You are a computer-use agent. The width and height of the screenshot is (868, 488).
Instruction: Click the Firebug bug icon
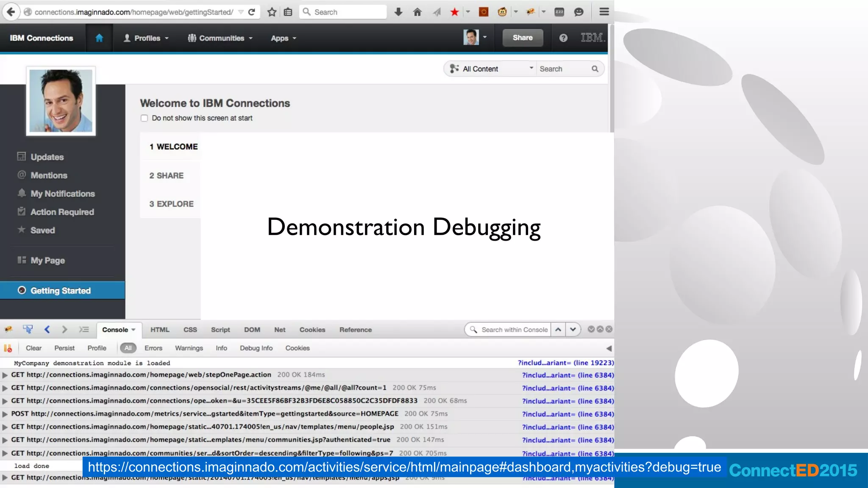coord(8,330)
